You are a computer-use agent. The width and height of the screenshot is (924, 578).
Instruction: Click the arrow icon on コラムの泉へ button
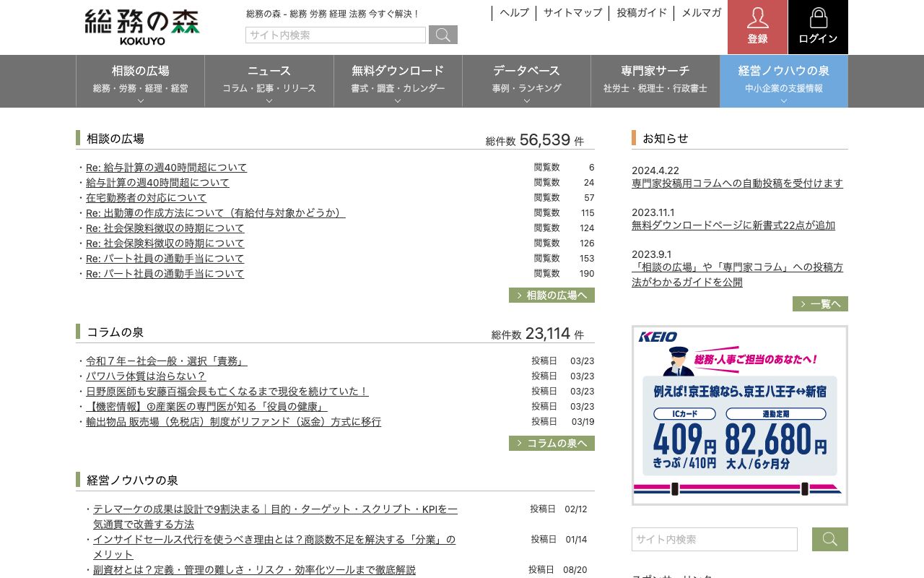pyautogui.click(x=518, y=443)
